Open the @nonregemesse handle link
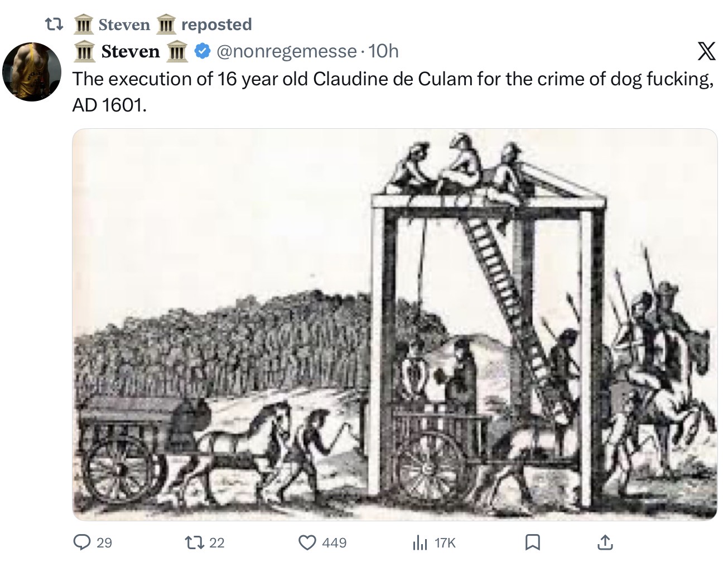The height and width of the screenshot is (567, 728). pos(286,51)
